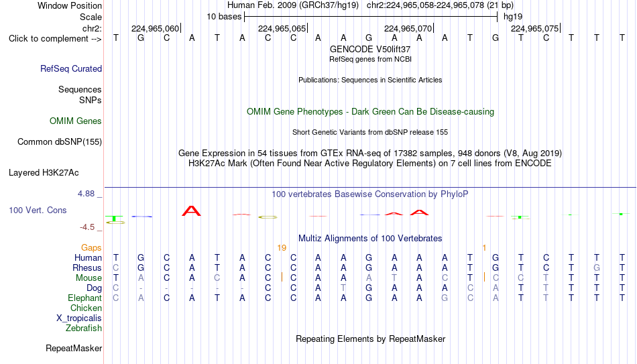Select the Rhesus alignment row label
This screenshot has width=637, height=364.
[x=87, y=268]
